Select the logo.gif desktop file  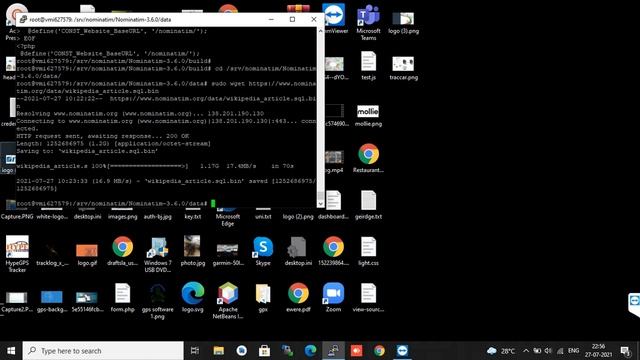pyautogui.click(x=87, y=255)
